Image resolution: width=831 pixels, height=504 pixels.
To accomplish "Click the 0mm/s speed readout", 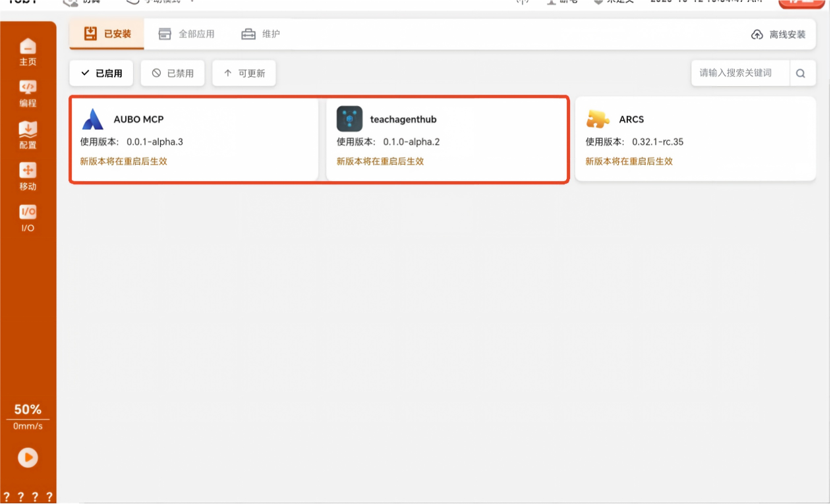I will [28, 426].
